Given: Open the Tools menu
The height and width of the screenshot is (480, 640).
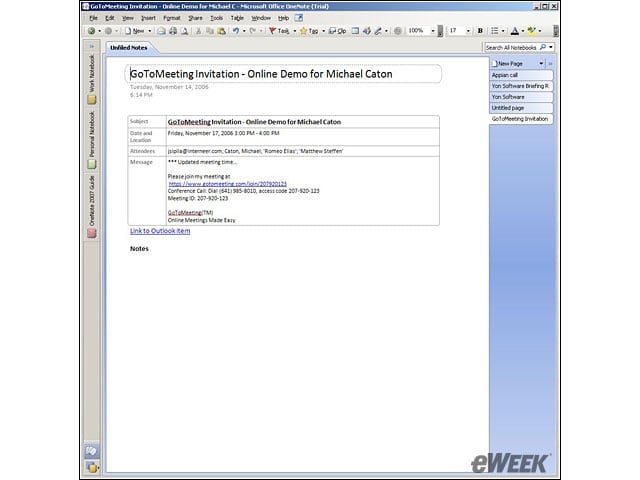Looking at the screenshot, I should (216, 18).
